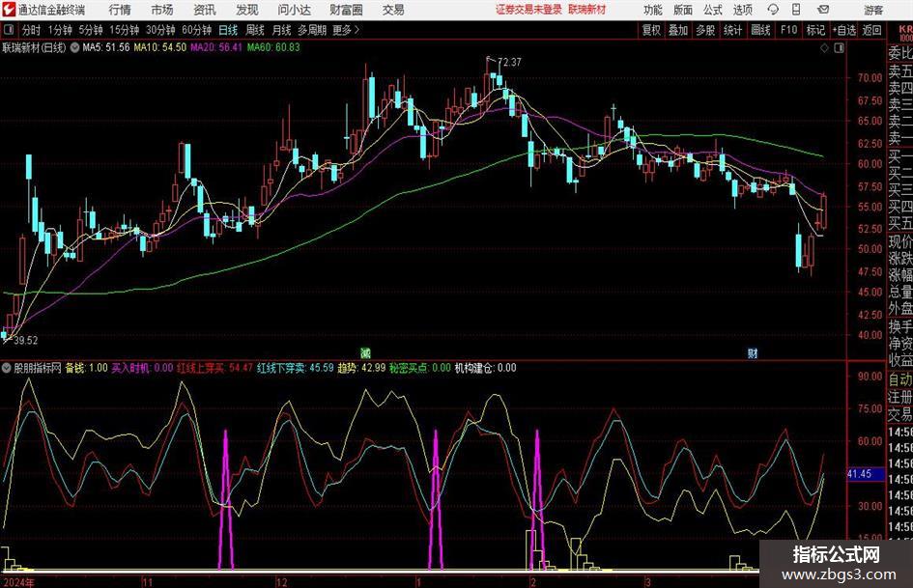913x588 pixels.
Task: Switch to the 5分钟 period tab
Action: pos(91,30)
